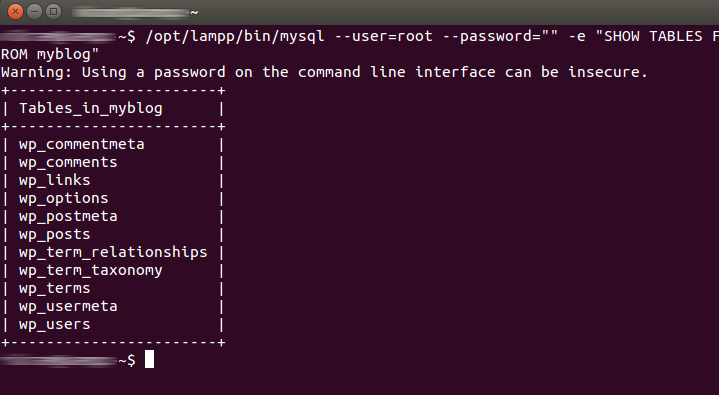Click the wp_term_taxonomy entry
Image resolution: width=719 pixels, height=395 pixels.
[x=90, y=271]
